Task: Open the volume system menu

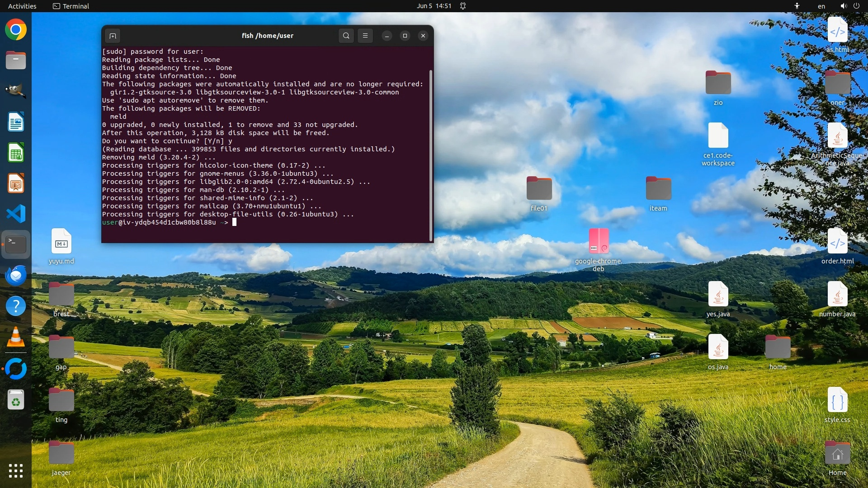Action: point(844,6)
